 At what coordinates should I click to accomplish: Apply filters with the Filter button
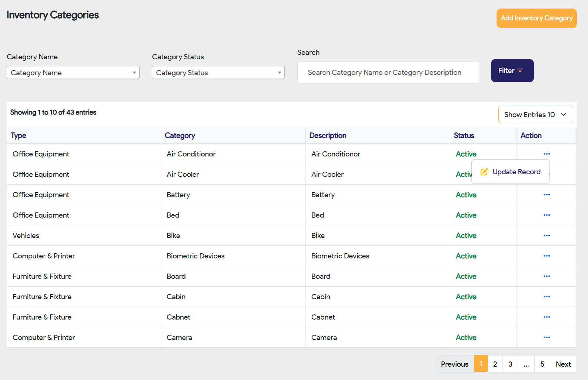point(512,70)
